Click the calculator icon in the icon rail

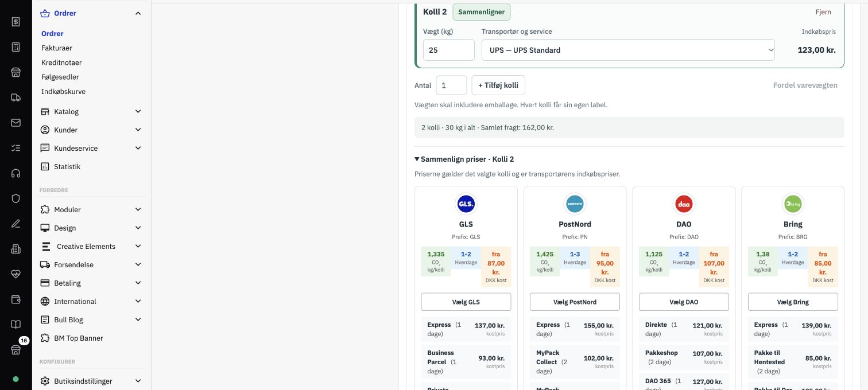(x=15, y=47)
